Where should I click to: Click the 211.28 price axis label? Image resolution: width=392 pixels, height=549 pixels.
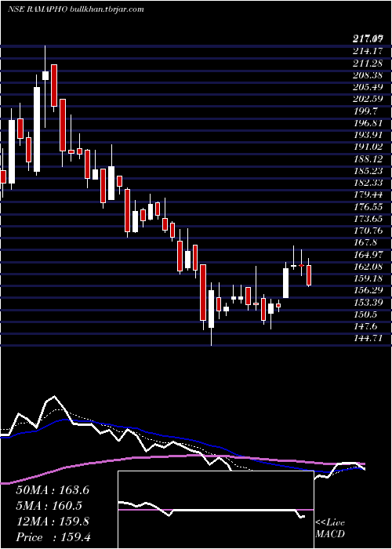(368, 63)
